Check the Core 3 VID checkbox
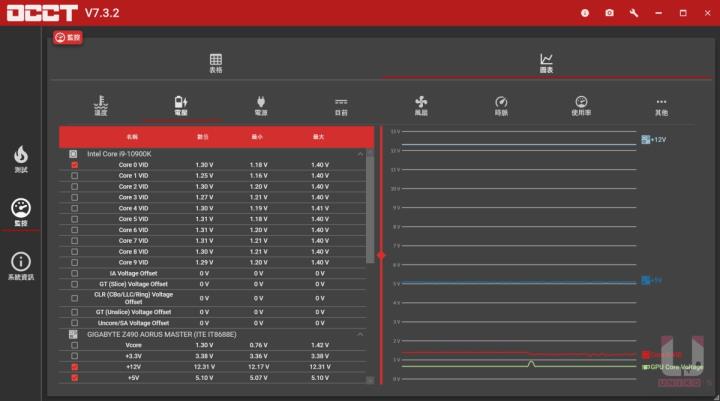720x401 pixels. pyautogui.click(x=74, y=198)
